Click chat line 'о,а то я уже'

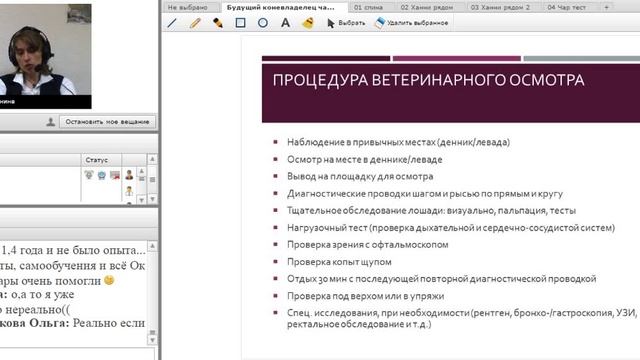pos(42,294)
